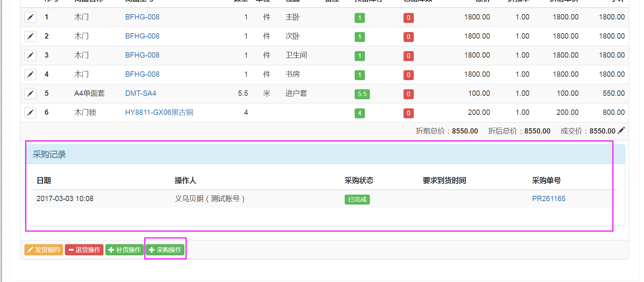Click the pencil icon next to 成交价 8550.00

point(621,131)
